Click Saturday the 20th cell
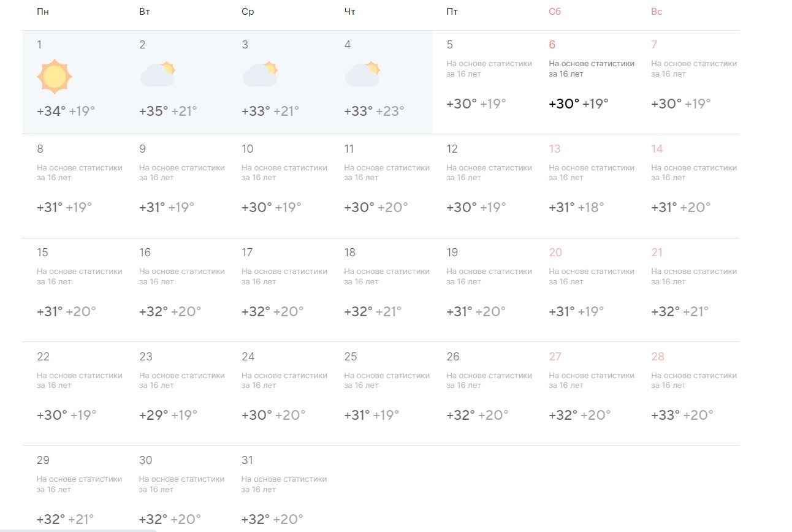 tap(585, 290)
